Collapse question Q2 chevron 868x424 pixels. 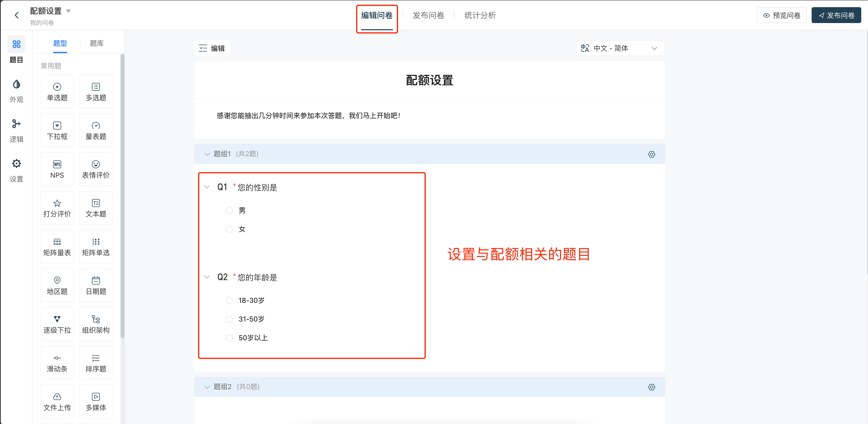click(207, 277)
